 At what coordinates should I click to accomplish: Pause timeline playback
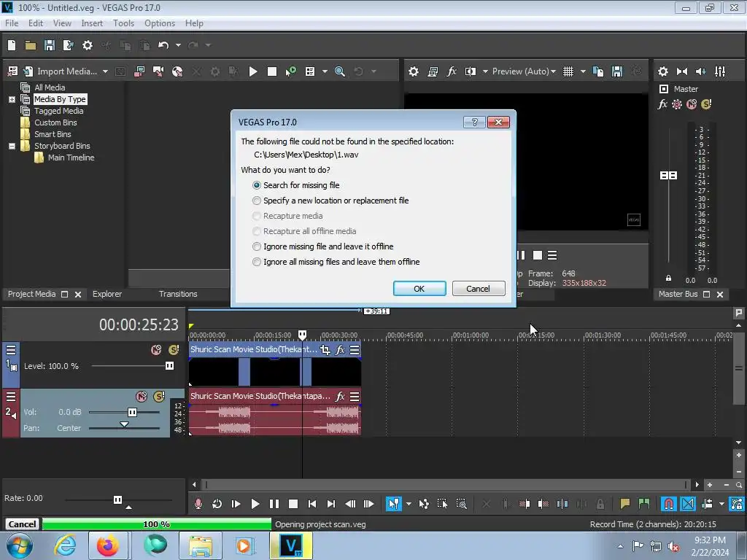(x=274, y=504)
